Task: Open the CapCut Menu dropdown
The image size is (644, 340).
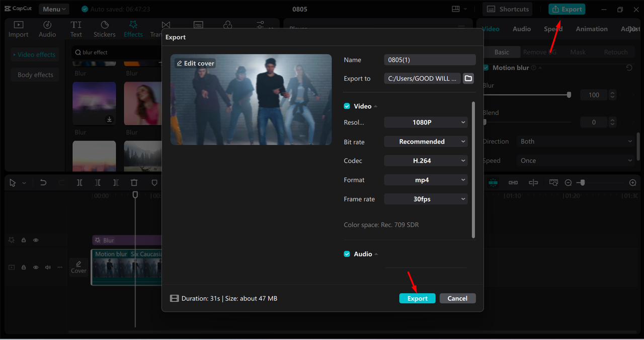Action: click(53, 9)
